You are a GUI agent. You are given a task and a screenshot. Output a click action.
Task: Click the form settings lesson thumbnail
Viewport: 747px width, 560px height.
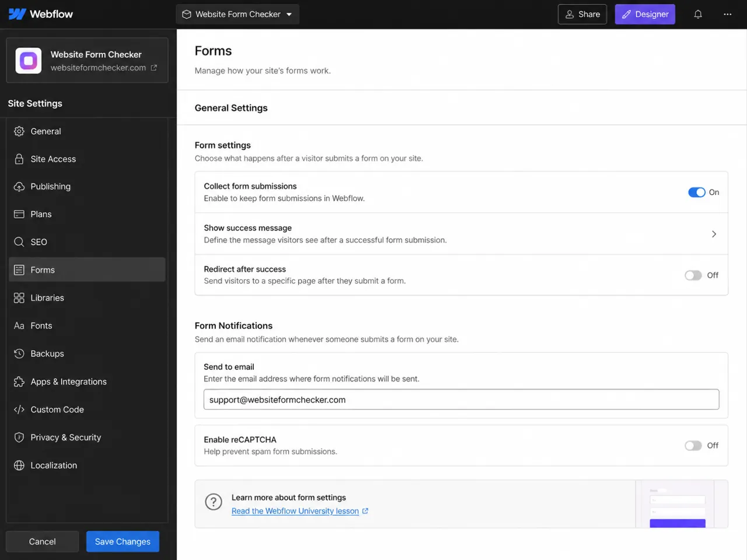click(677, 505)
